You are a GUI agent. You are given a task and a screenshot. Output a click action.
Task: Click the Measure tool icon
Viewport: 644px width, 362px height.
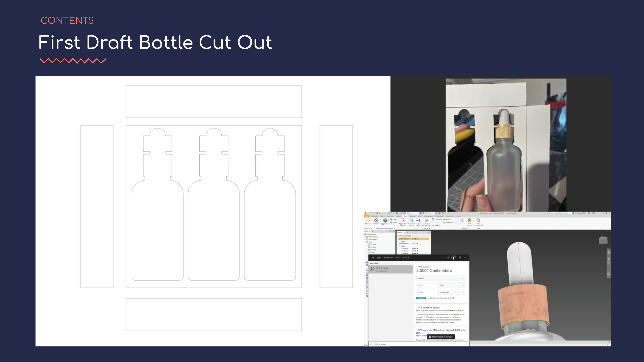tap(368, 221)
